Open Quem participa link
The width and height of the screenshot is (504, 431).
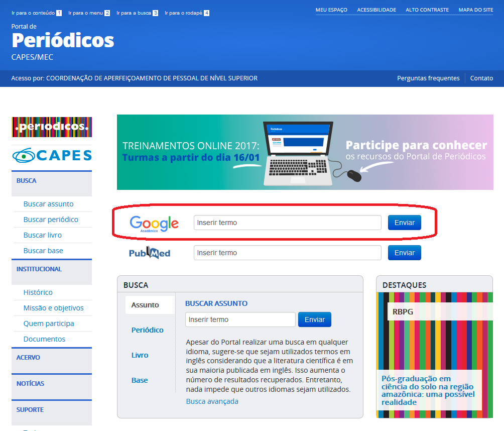pos(49,324)
